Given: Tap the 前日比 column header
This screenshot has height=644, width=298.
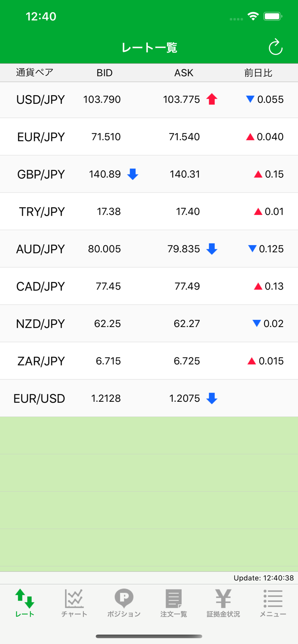Looking at the screenshot, I should tap(258, 73).
